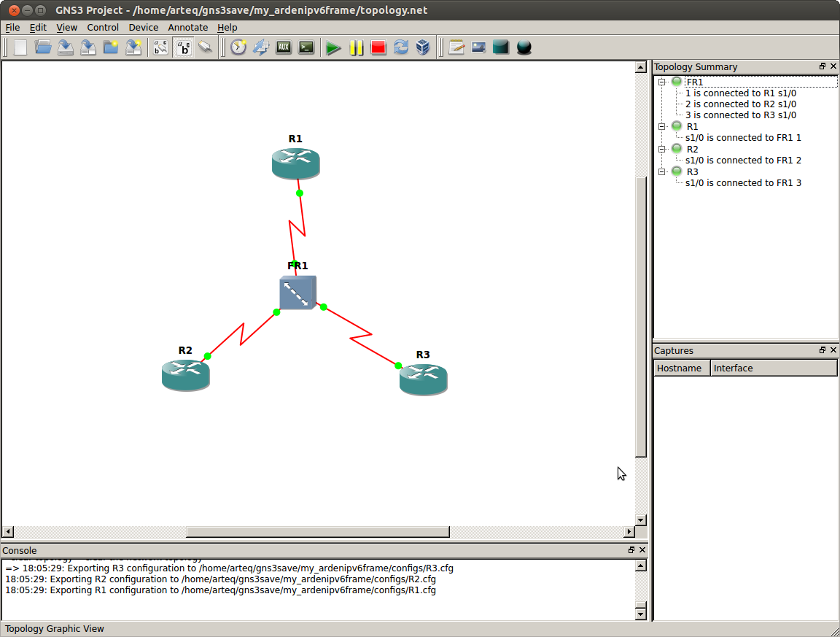
Task: Select '2 is connected to R2 s1/0'
Action: pos(741,104)
